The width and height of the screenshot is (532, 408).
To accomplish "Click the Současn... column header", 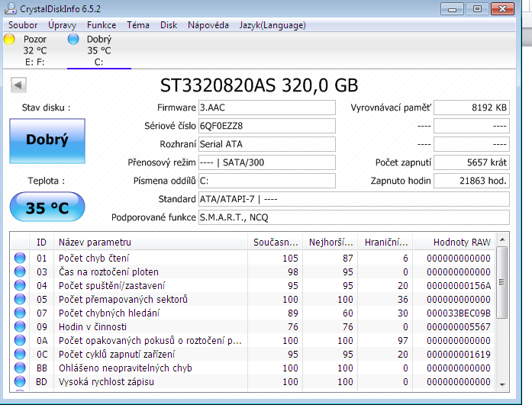I will click(x=276, y=242).
